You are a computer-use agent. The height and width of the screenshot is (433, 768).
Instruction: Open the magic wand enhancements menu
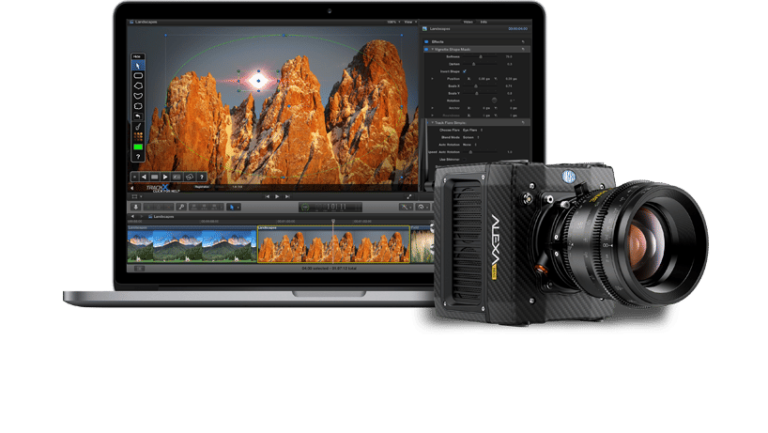406,207
